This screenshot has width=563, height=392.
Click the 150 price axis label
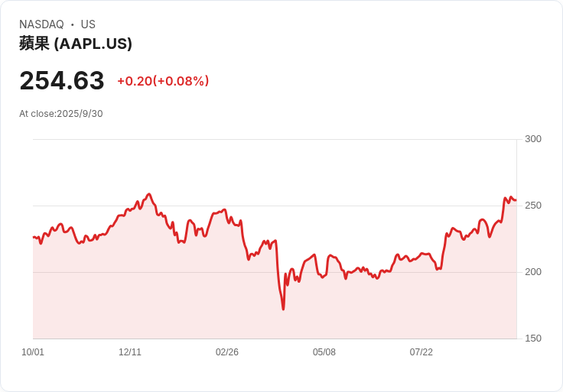[533, 339]
